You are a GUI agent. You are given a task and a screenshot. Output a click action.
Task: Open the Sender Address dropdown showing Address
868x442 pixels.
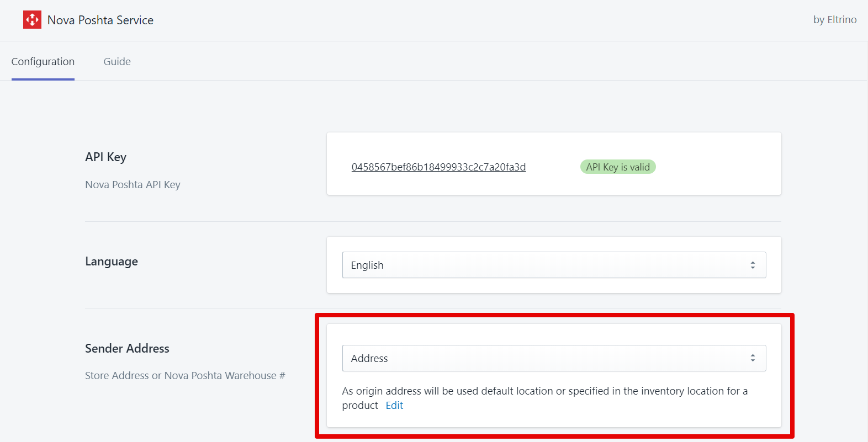click(x=554, y=358)
